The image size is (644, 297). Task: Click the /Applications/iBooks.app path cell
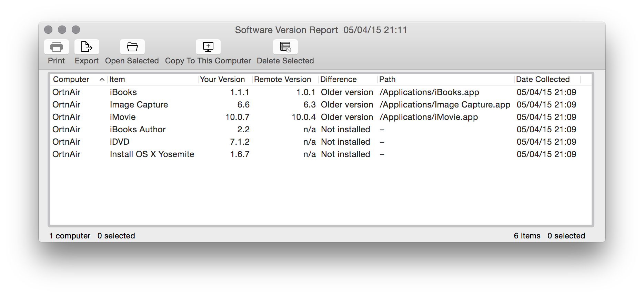(x=430, y=92)
